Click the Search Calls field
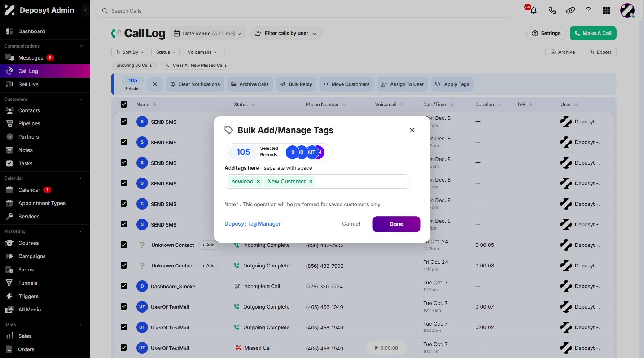644x358 pixels. (304, 11)
